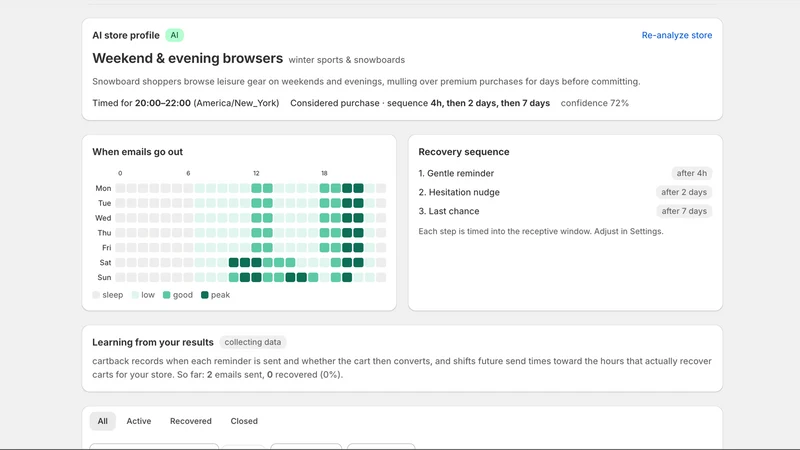
Task: Click the green AI badge
Action: click(x=174, y=35)
